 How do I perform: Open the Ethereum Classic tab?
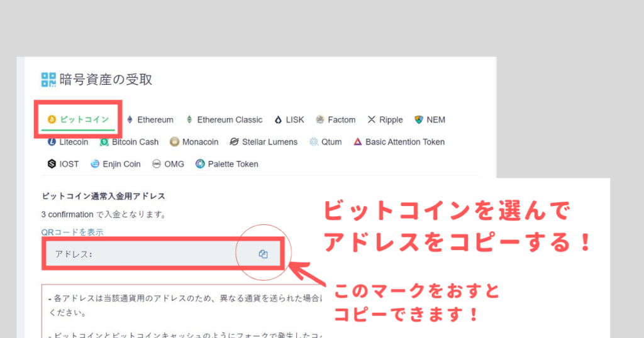[x=224, y=120]
